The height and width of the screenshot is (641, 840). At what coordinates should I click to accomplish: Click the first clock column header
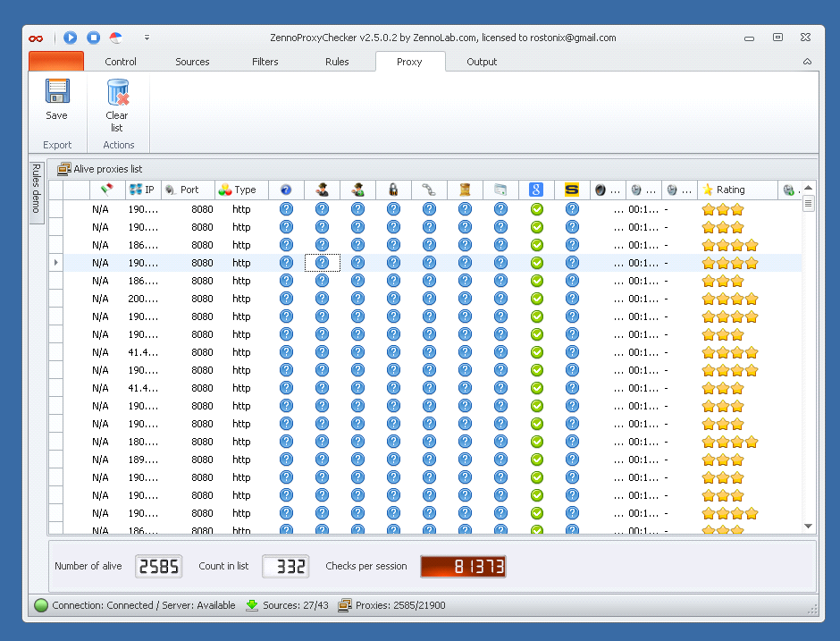pos(643,190)
